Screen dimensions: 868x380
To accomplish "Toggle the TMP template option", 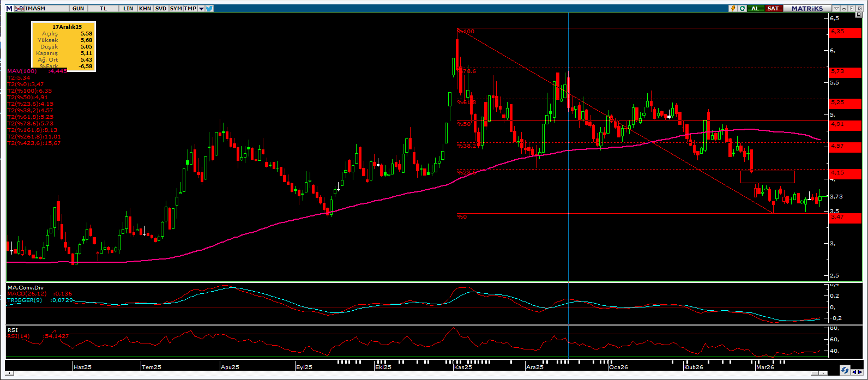I will [x=190, y=9].
